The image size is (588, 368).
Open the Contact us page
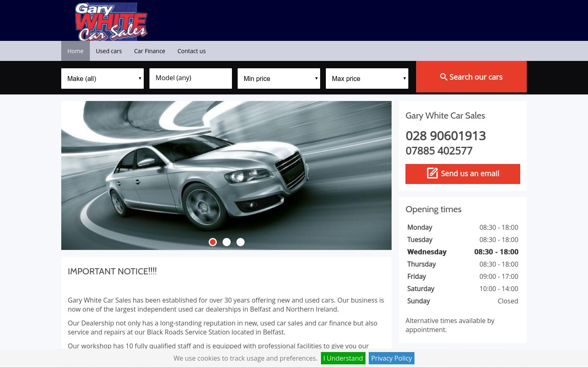click(192, 51)
